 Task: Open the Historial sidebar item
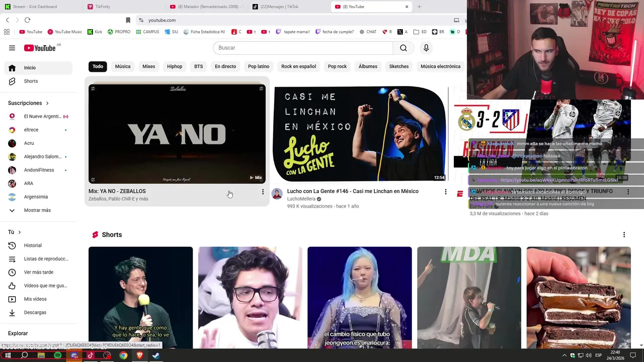tap(38, 245)
